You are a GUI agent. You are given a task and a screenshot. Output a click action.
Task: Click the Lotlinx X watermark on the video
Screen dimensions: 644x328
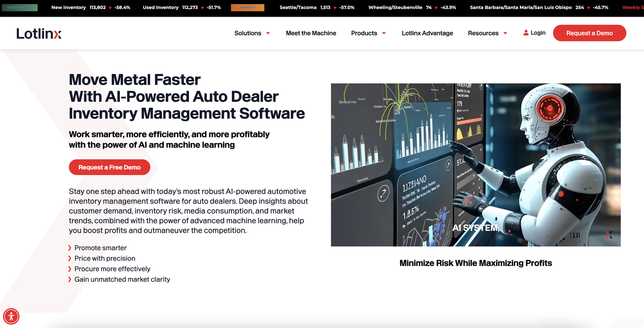[x=609, y=235]
